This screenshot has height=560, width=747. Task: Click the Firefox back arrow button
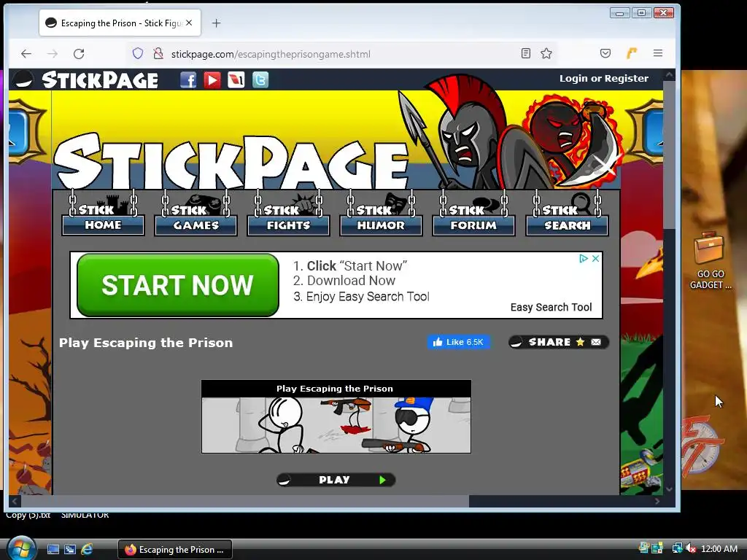(x=26, y=54)
